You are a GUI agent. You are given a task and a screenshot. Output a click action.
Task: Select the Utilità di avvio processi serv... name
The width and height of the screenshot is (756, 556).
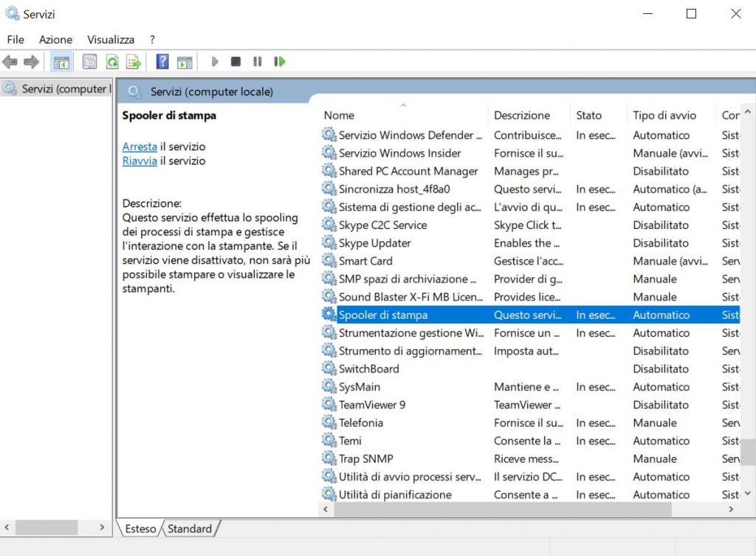click(x=410, y=476)
